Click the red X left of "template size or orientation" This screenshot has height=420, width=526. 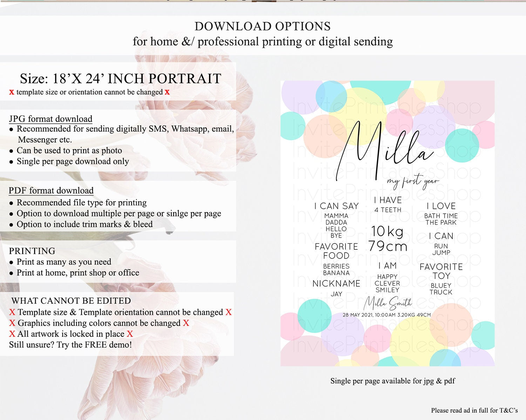pyautogui.click(x=12, y=92)
